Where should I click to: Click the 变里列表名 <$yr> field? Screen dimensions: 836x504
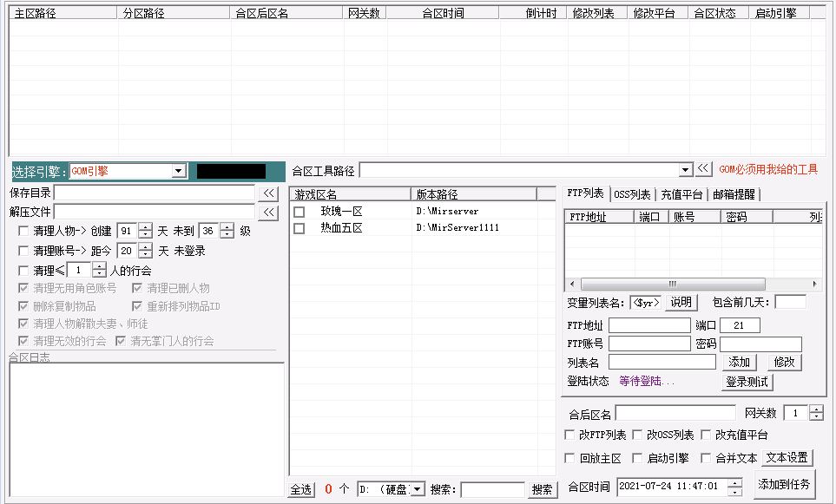646,303
